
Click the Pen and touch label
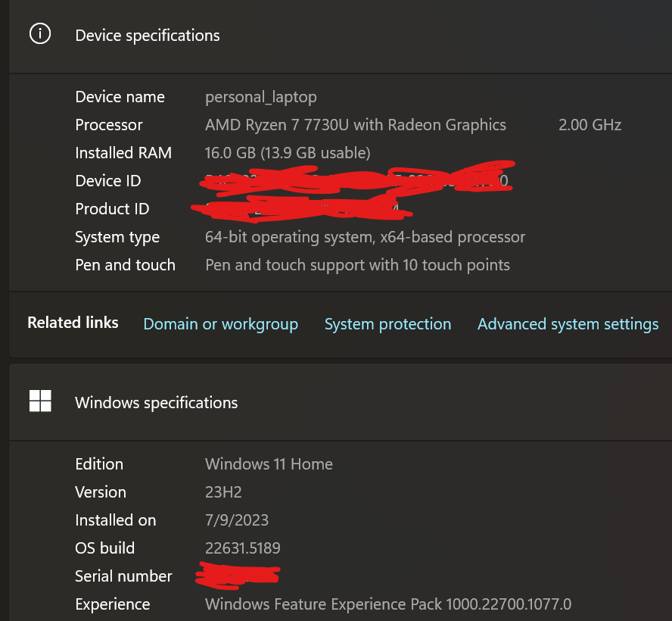pos(125,265)
